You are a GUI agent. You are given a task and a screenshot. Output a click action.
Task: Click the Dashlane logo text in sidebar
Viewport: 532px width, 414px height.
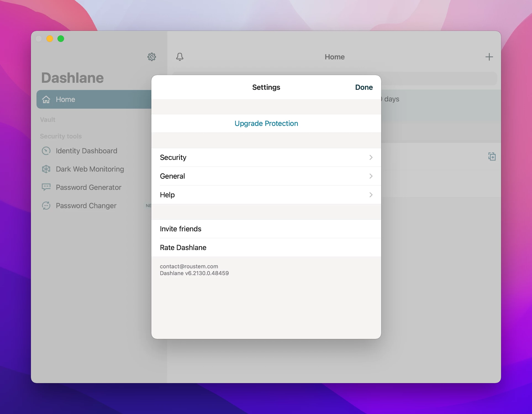pyautogui.click(x=72, y=78)
